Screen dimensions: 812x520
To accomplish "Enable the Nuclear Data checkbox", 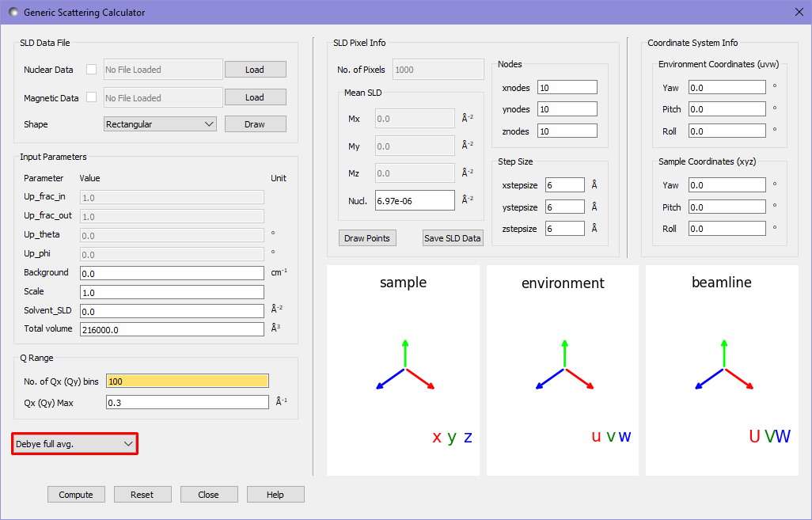I will (91, 70).
